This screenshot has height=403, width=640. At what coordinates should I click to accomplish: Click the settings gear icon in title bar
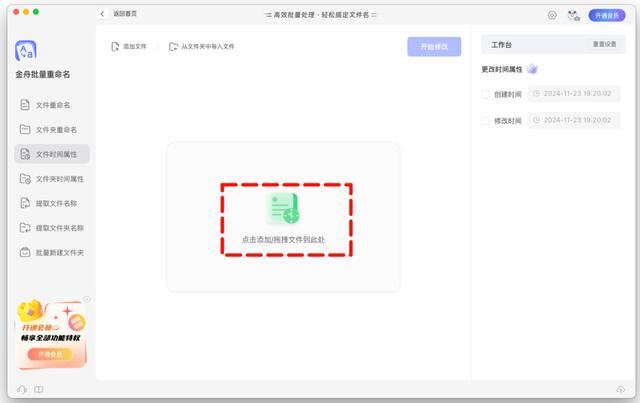pyautogui.click(x=552, y=15)
